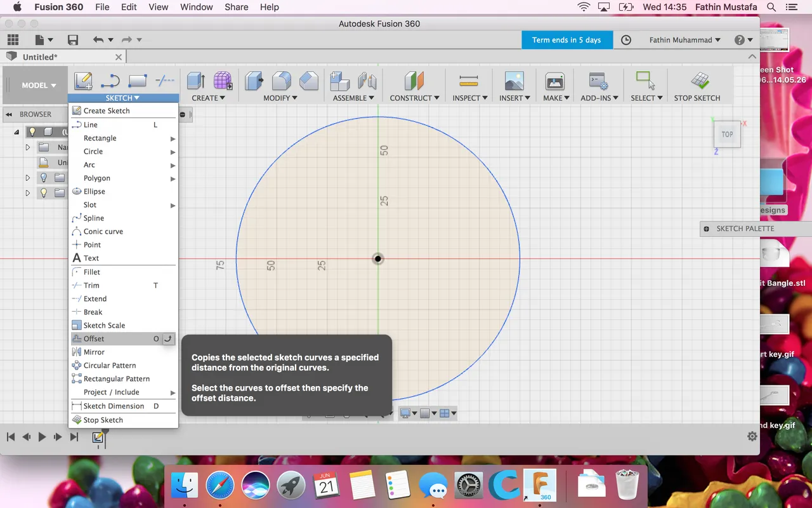Select the Rectangle tool icon in toolbar
The image size is (812, 508).
click(138, 81)
